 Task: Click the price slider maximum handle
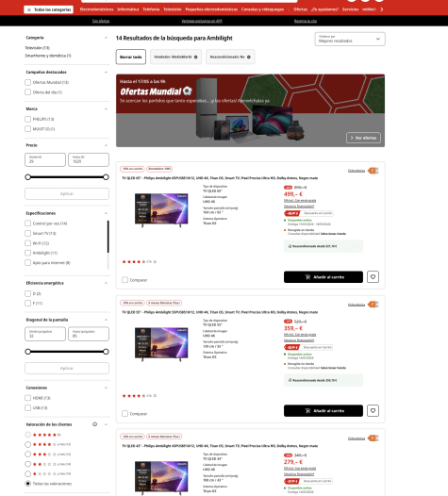tap(106, 177)
